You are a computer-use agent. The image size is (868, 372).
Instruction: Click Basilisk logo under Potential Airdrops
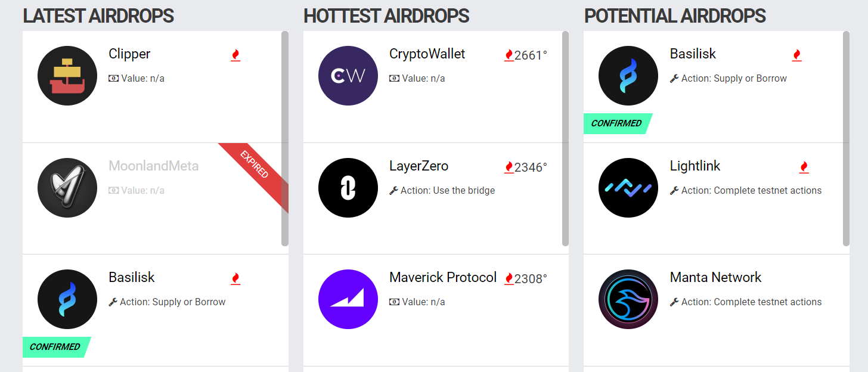pos(628,76)
